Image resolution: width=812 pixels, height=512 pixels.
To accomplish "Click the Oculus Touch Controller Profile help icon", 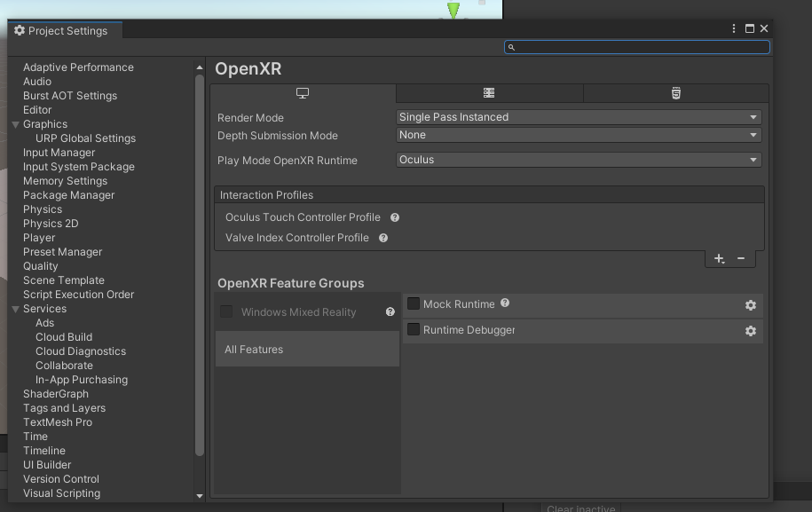I will pos(394,217).
